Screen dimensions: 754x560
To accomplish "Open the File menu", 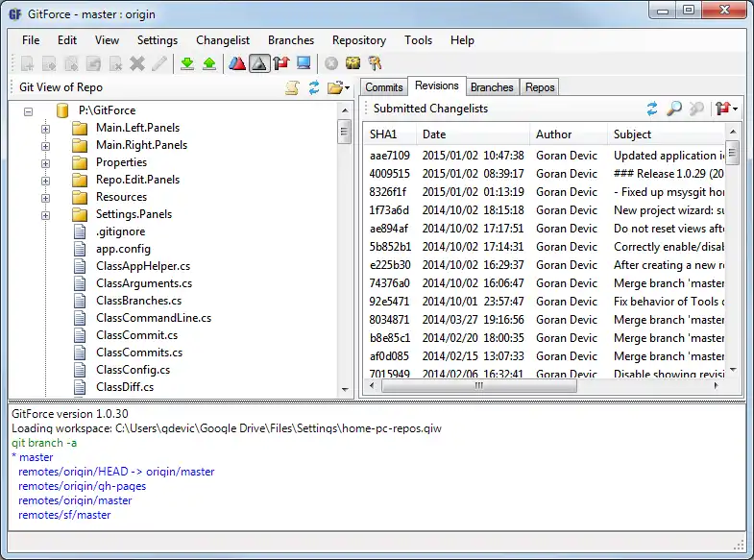I will (31, 40).
